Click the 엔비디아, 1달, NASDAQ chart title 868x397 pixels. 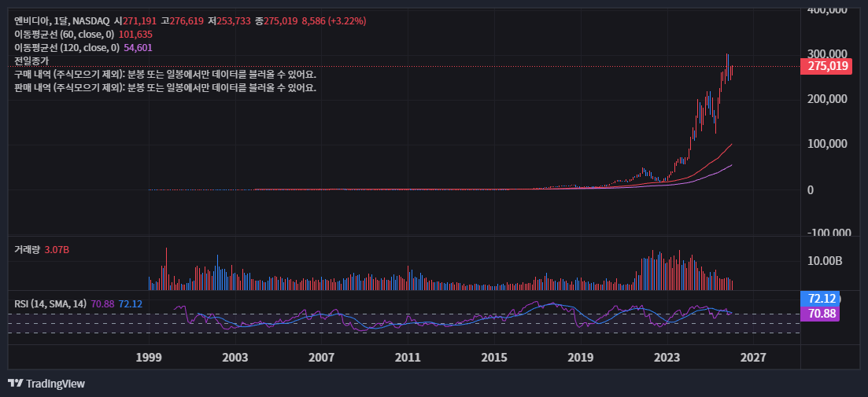coord(62,21)
